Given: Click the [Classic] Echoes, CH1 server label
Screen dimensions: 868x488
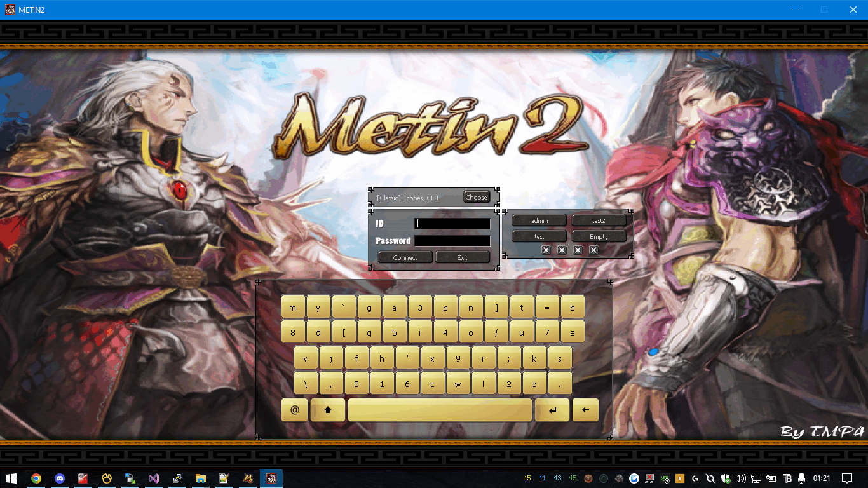Looking at the screenshot, I should click(408, 198).
